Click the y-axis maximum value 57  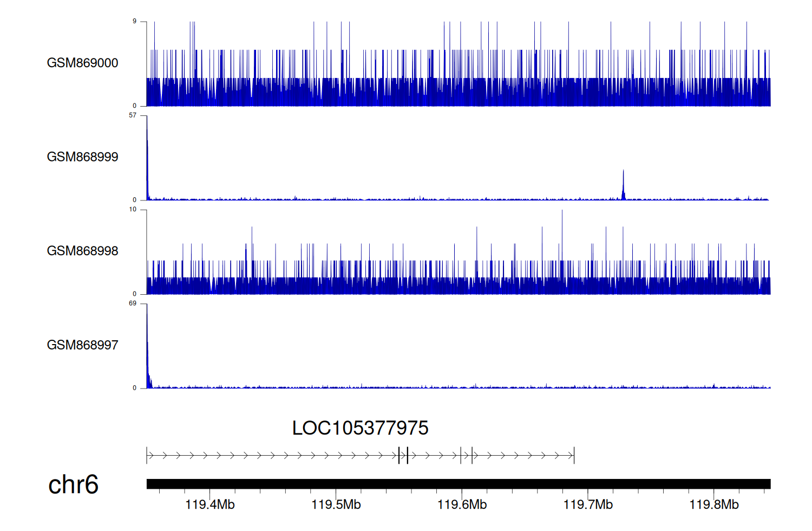click(x=133, y=115)
